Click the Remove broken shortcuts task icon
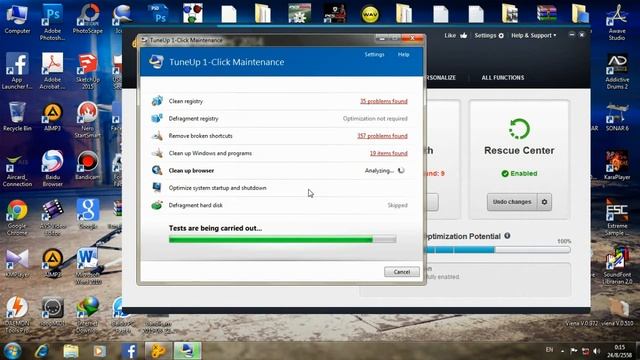This screenshot has width=640, height=360. [x=157, y=136]
